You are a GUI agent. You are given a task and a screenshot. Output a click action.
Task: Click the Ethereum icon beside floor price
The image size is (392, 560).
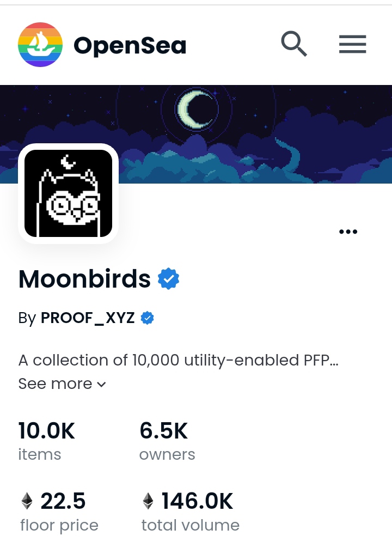point(27,501)
